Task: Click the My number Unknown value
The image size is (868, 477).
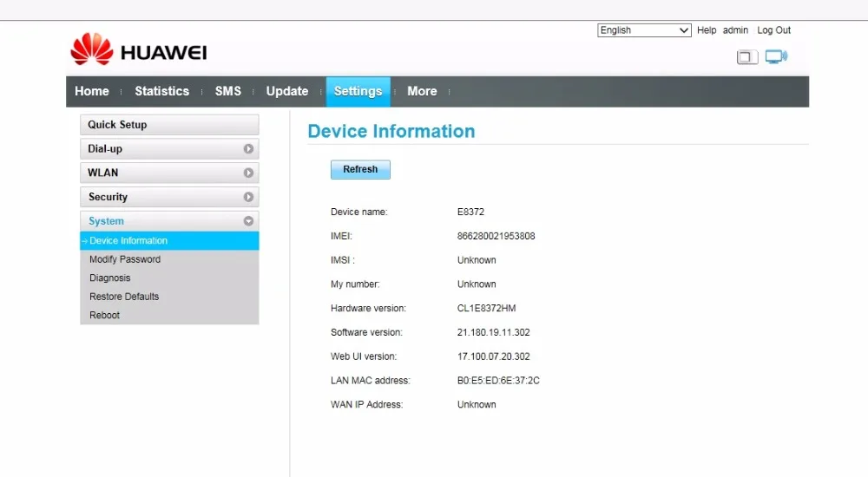Action: click(x=477, y=284)
